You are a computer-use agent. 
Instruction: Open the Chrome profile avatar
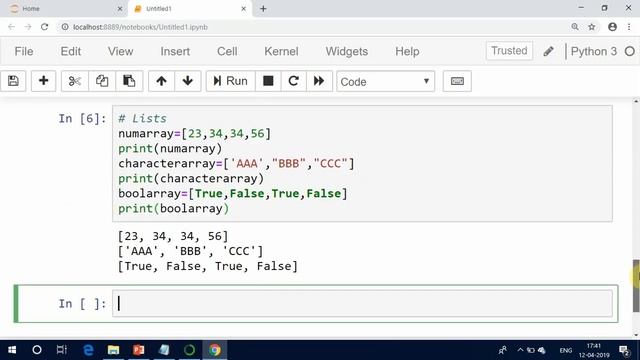[x=612, y=27]
